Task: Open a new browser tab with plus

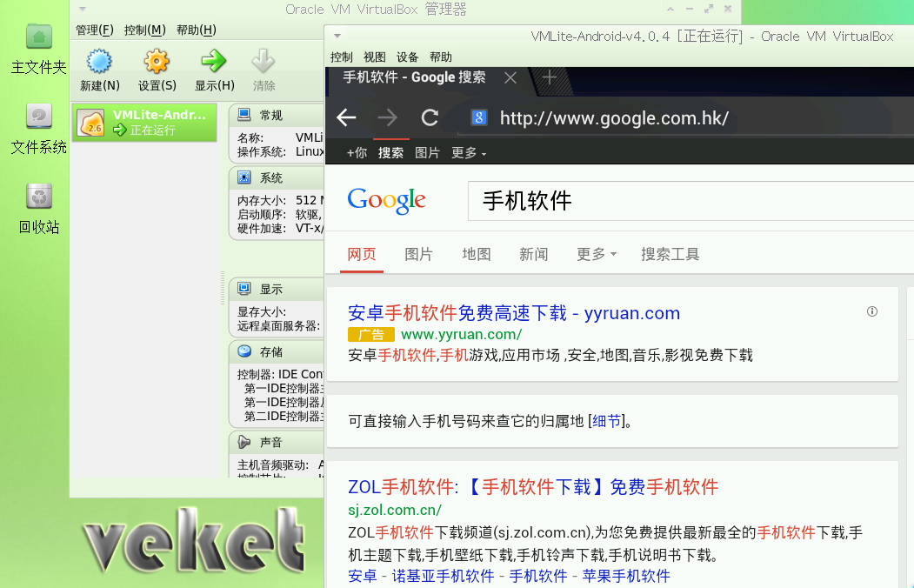Action: tap(549, 77)
